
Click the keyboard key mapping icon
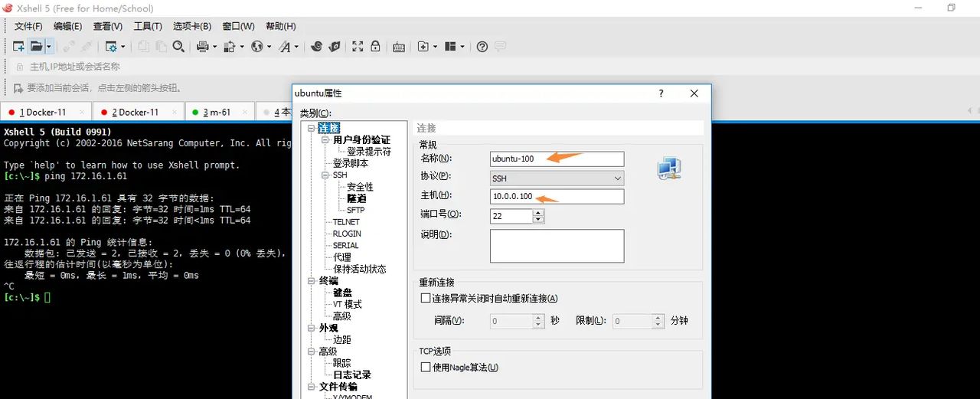[x=399, y=47]
